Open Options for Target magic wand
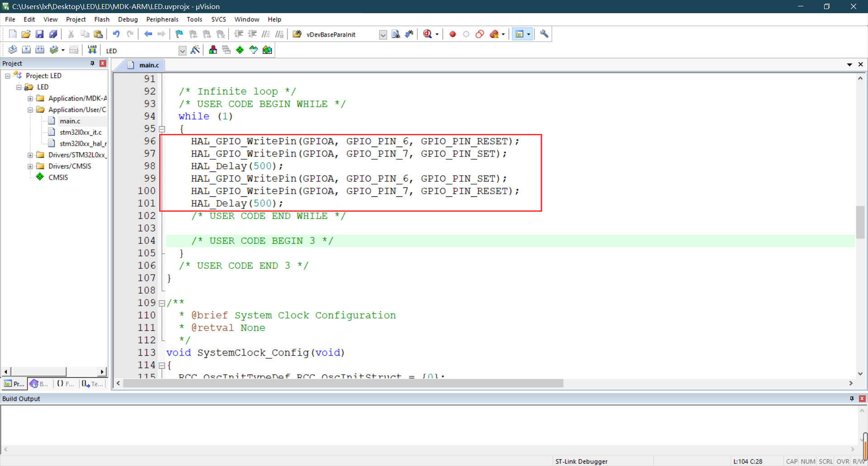This screenshot has width=868, height=466. pos(195,50)
